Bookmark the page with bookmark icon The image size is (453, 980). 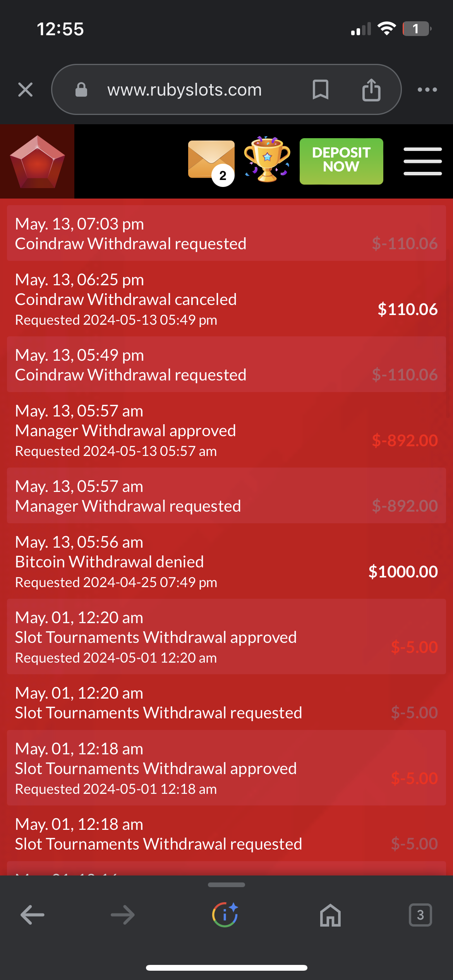[x=320, y=90]
